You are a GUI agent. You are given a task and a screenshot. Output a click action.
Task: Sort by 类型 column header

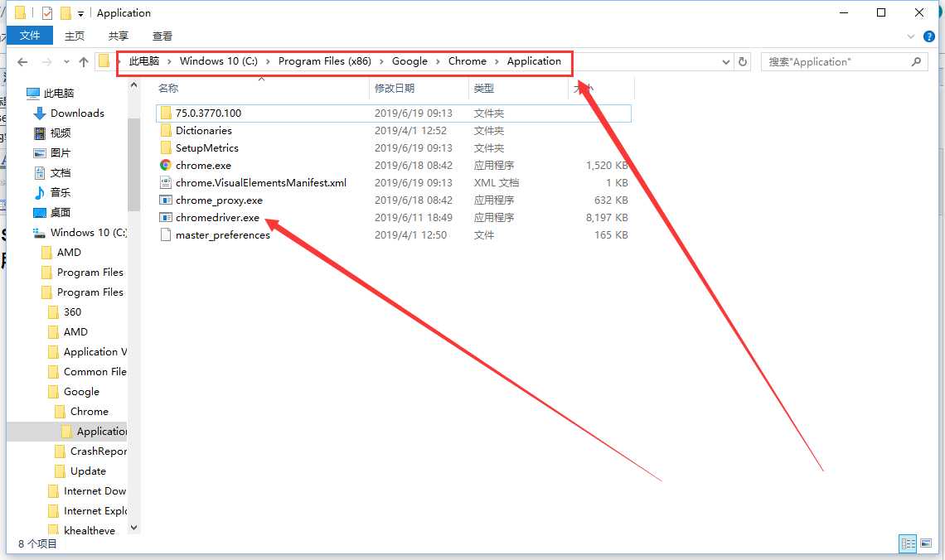point(483,89)
